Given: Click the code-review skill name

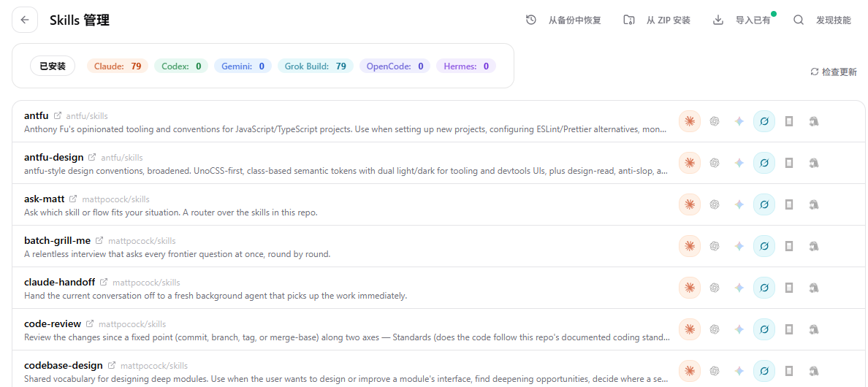Looking at the screenshot, I should (53, 323).
